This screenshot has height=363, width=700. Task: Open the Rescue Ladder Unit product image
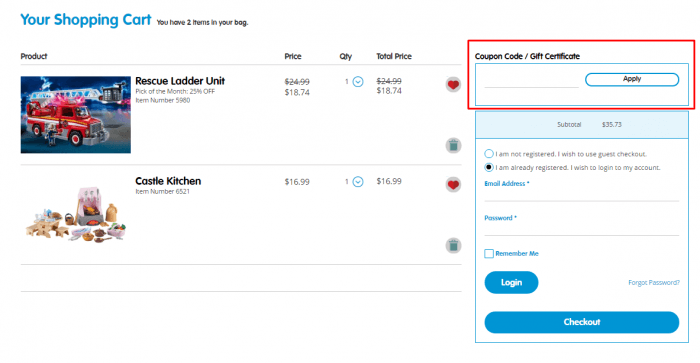coord(75,115)
